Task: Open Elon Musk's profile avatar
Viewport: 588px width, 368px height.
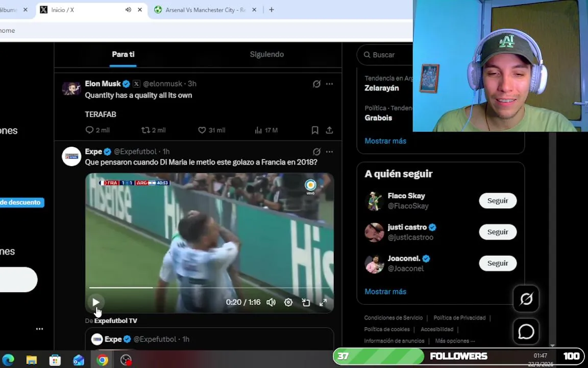Action: (x=71, y=88)
